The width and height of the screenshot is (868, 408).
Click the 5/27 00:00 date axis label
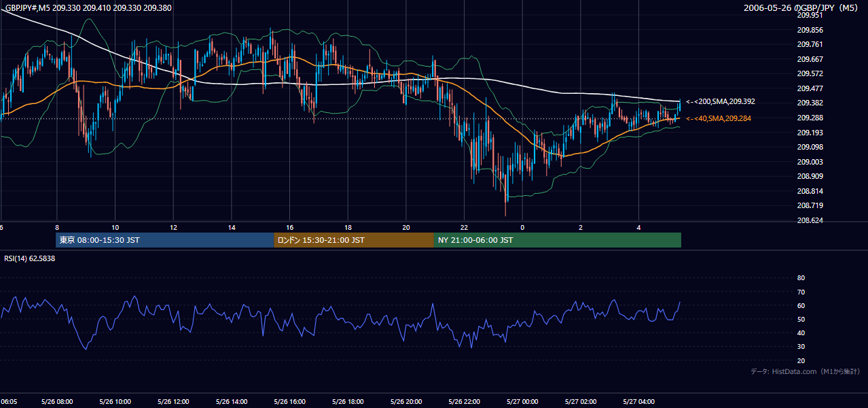[x=522, y=401]
